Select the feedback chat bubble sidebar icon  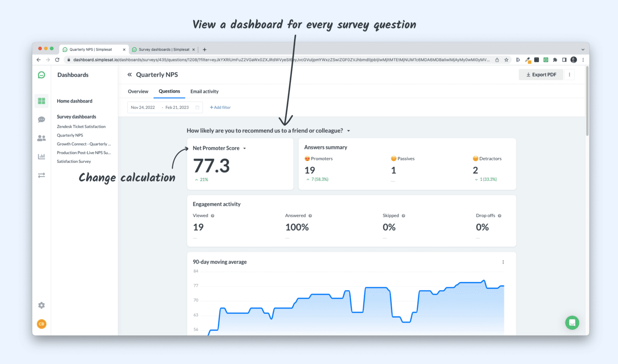[41, 119]
